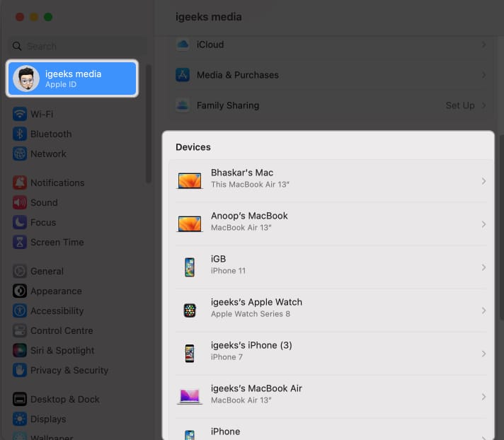Click in the Search field

coord(78,46)
